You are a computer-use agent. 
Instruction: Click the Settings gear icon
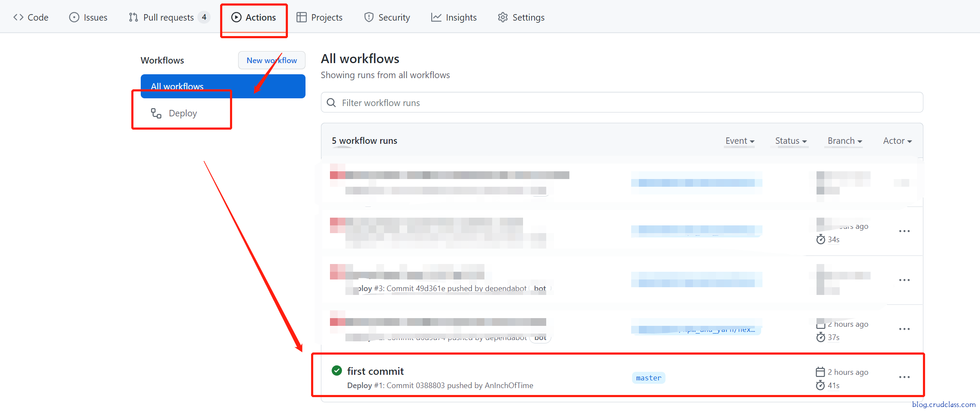(x=502, y=17)
